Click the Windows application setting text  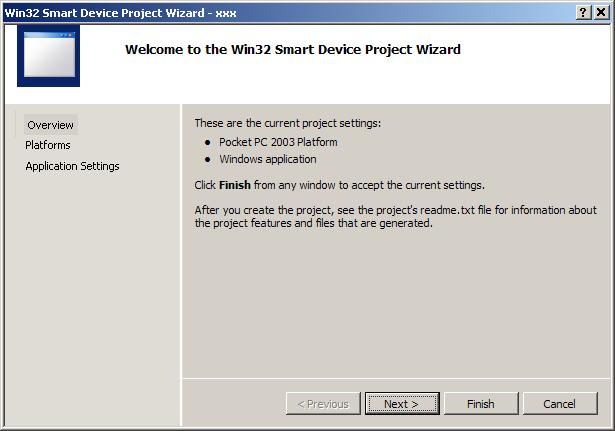267,159
